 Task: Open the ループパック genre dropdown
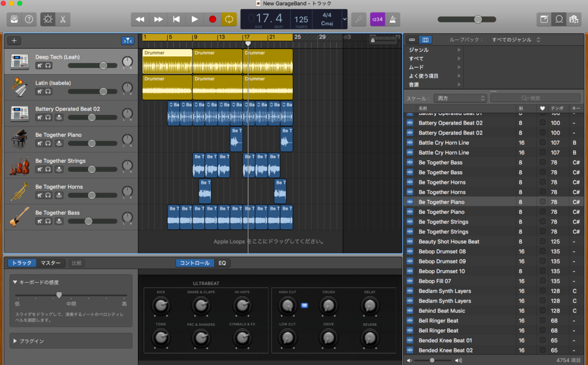click(x=516, y=40)
